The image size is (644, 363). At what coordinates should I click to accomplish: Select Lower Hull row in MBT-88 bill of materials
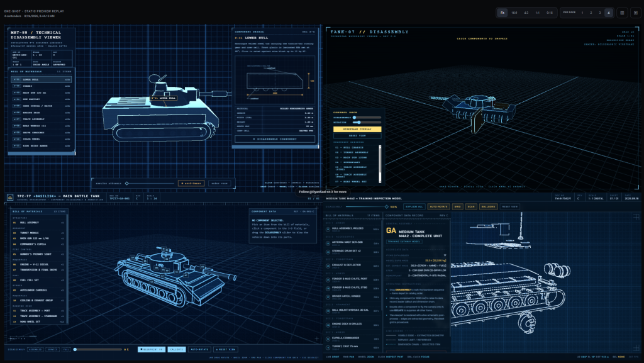(x=41, y=80)
